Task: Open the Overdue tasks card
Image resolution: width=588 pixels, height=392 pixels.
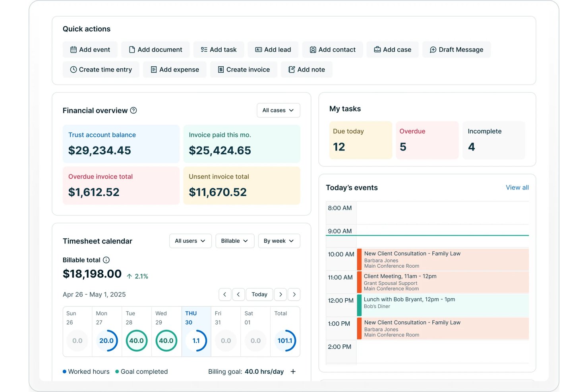Action: 427,140
